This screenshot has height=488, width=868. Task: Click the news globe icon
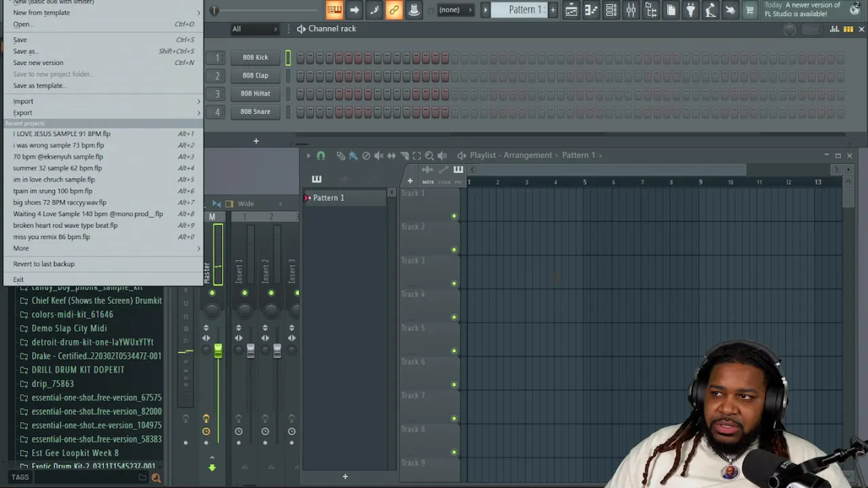coord(854,9)
